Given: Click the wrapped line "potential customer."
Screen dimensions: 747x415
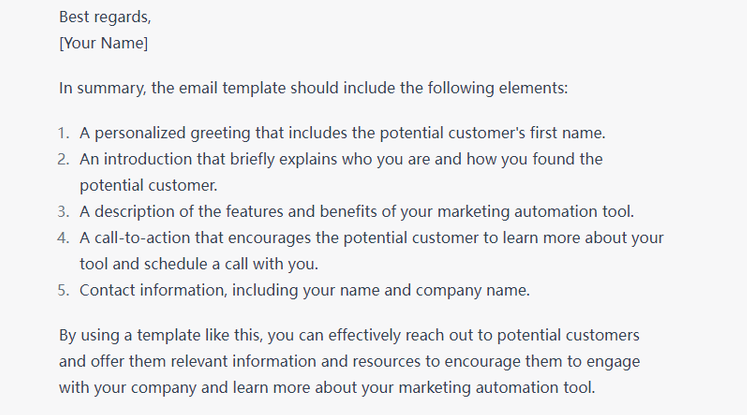Looking at the screenshot, I should pyautogui.click(x=147, y=185).
